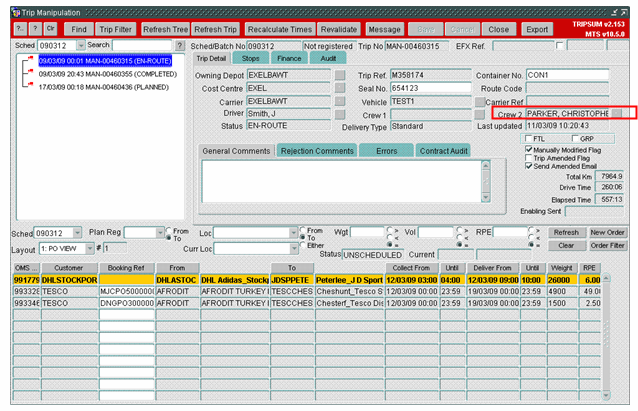The width and height of the screenshot is (638, 411).
Task: Enable the FTL checkbox
Action: pyautogui.click(x=528, y=138)
